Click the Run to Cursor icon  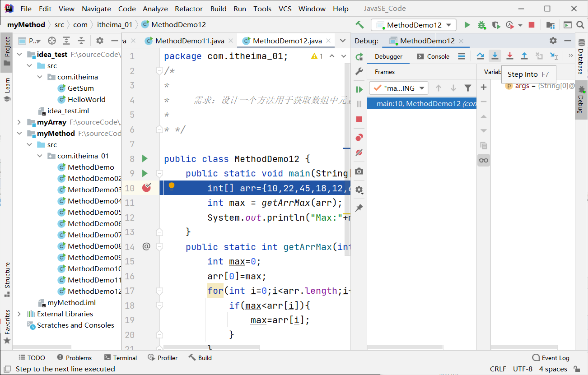tap(554, 56)
